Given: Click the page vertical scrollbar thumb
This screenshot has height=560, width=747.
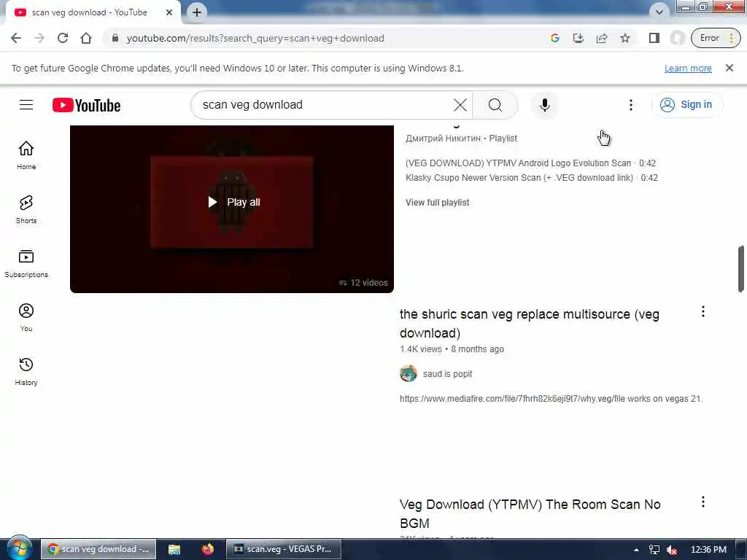Looking at the screenshot, I should pos(741,269).
